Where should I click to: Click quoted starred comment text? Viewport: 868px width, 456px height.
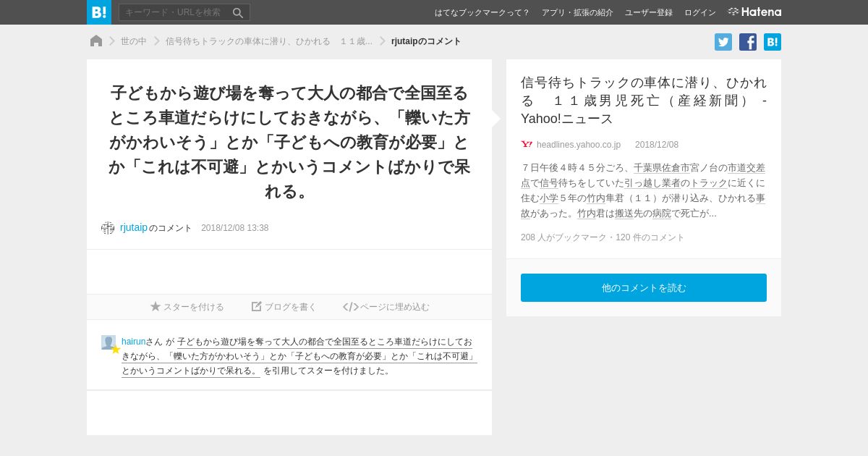pos(299,356)
